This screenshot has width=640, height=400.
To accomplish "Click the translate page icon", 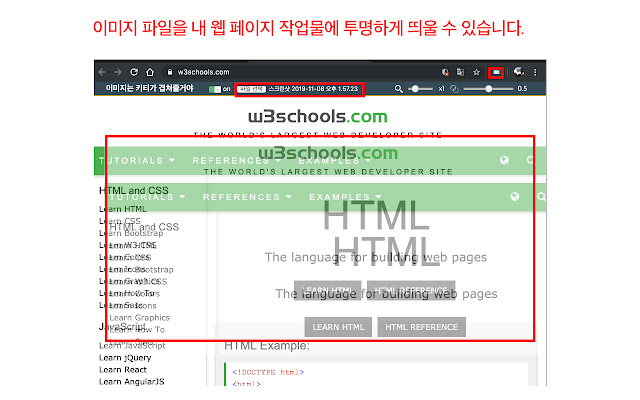I will [460, 72].
